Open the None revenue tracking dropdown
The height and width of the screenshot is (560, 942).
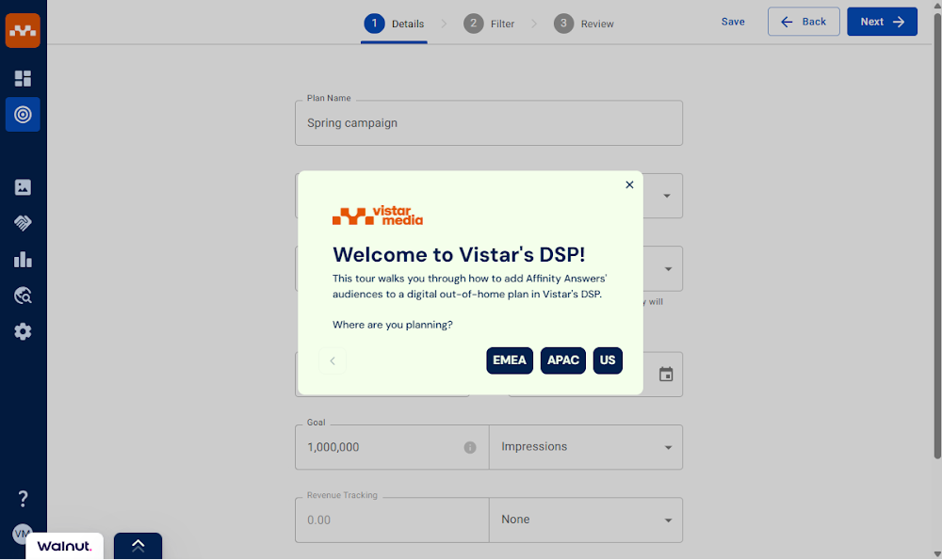tap(586, 520)
